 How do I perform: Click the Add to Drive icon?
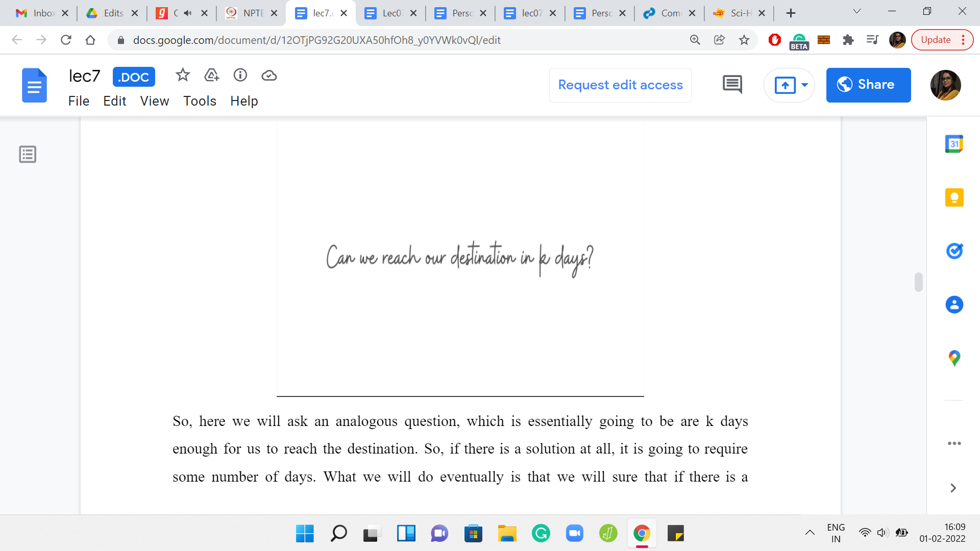211,76
